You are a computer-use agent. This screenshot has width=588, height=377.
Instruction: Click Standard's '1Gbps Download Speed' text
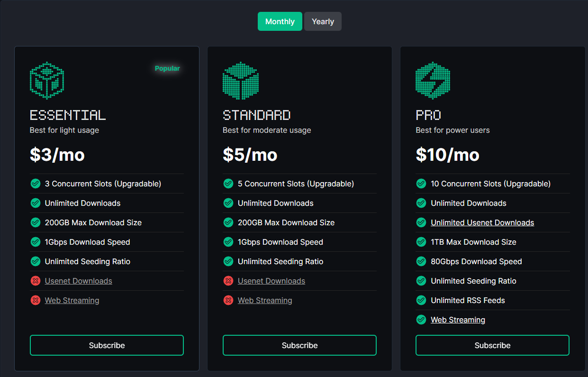point(280,242)
